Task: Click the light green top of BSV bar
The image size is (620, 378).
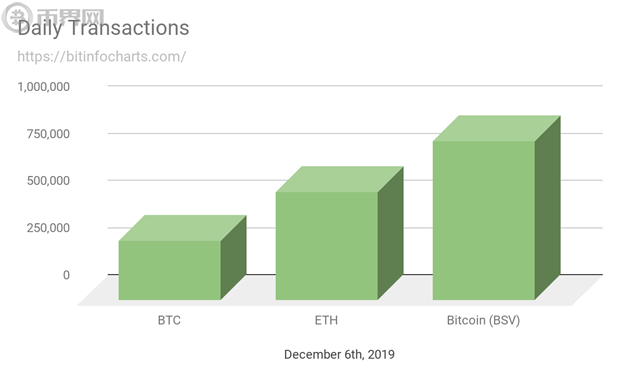Action: 497,129
